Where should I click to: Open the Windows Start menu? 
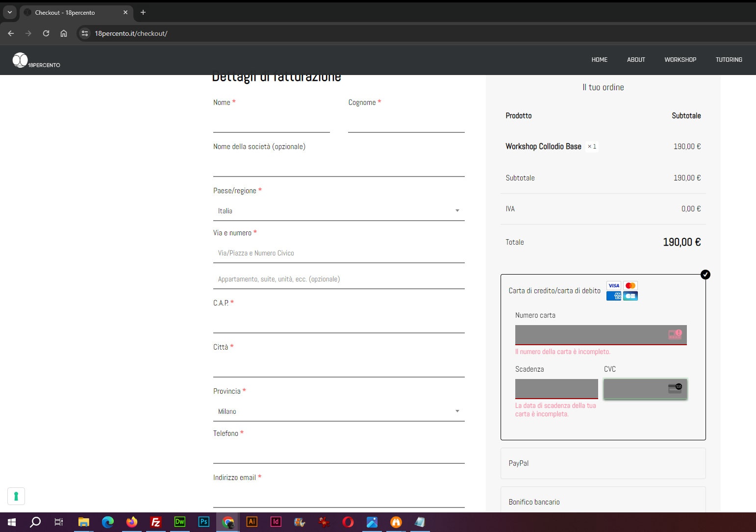(12, 522)
